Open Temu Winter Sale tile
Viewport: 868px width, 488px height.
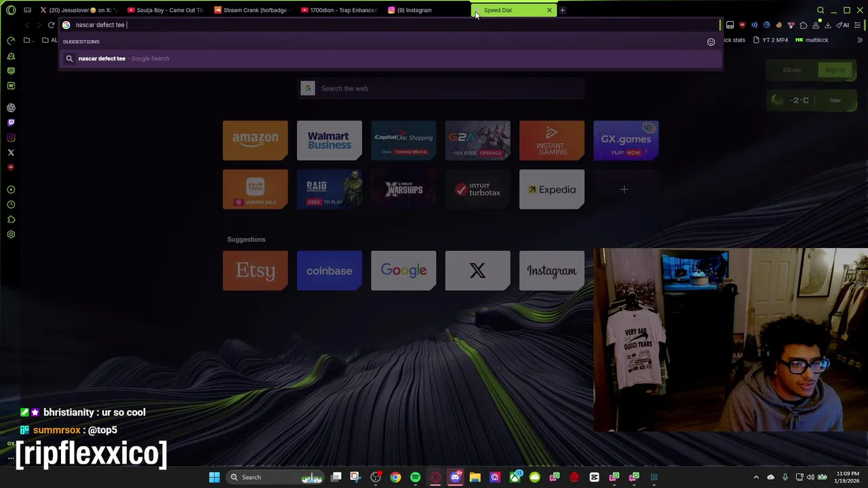(255, 189)
